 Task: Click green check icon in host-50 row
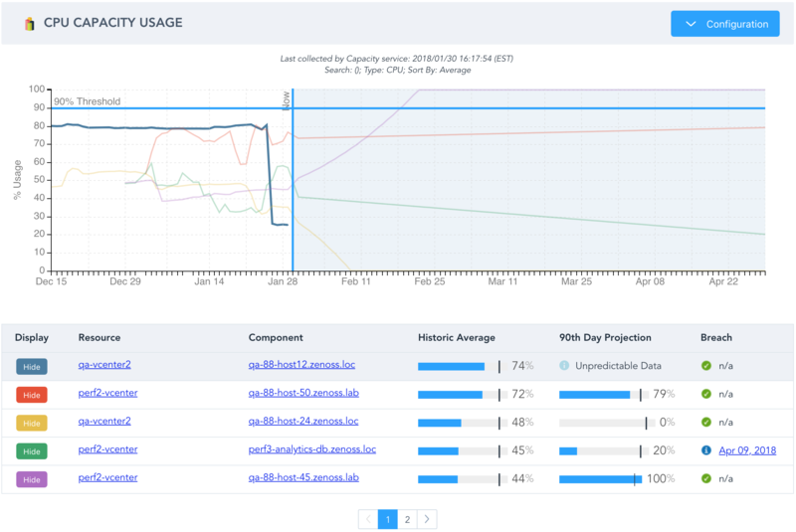706,394
